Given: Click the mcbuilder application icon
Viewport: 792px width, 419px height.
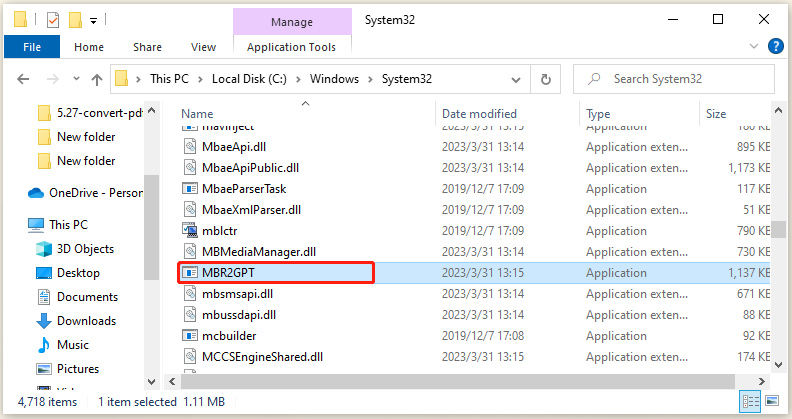Looking at the screenshot, I should [189, 336].
